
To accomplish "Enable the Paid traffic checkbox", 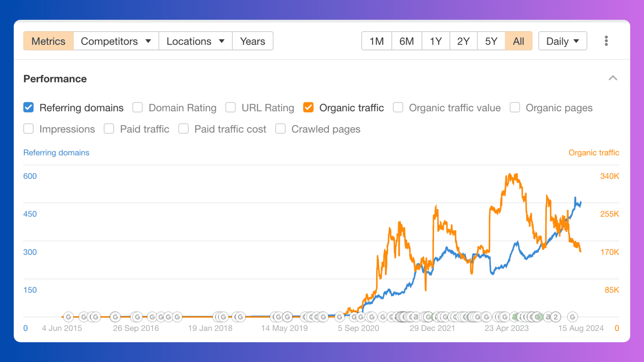I will coord(109,129).
